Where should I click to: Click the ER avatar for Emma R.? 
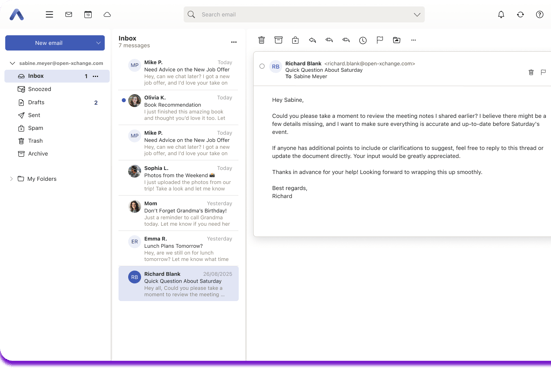[135, 241]
